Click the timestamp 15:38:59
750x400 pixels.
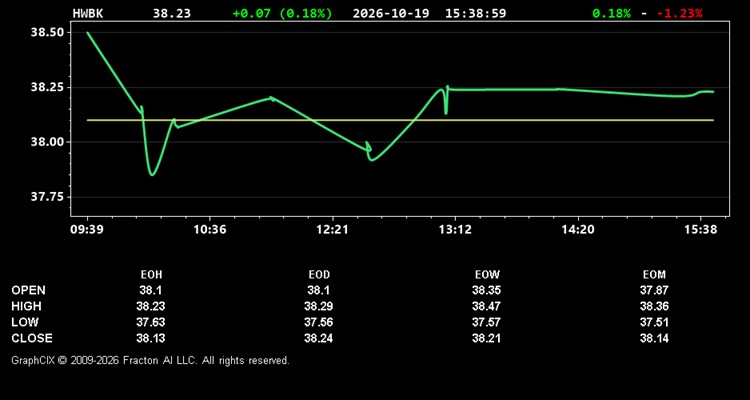pos(475,13)
